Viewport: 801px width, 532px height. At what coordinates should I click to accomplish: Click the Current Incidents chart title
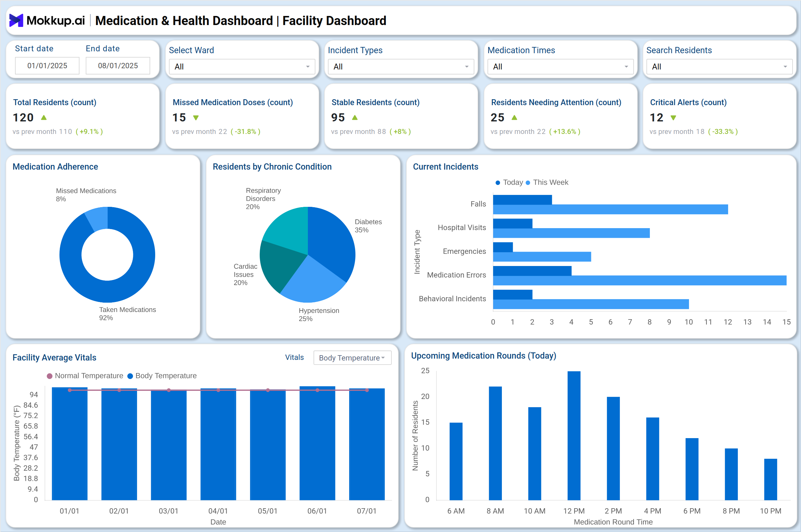446,166
